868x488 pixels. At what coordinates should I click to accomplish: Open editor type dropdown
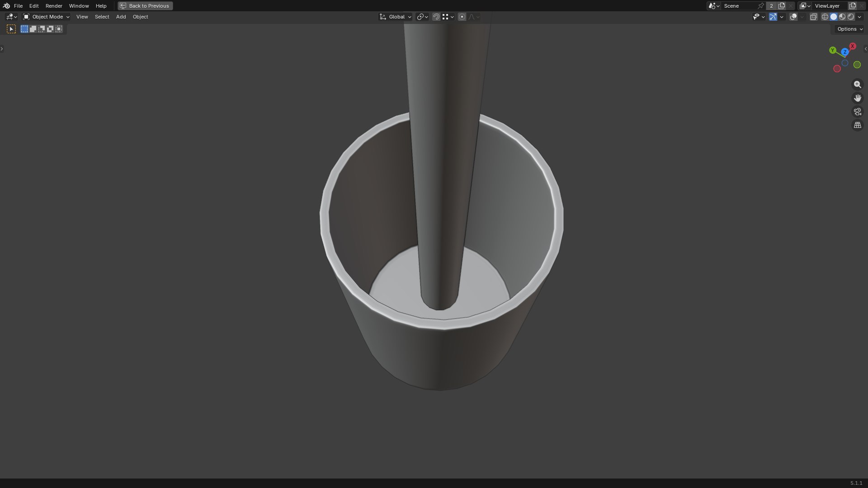11,17
